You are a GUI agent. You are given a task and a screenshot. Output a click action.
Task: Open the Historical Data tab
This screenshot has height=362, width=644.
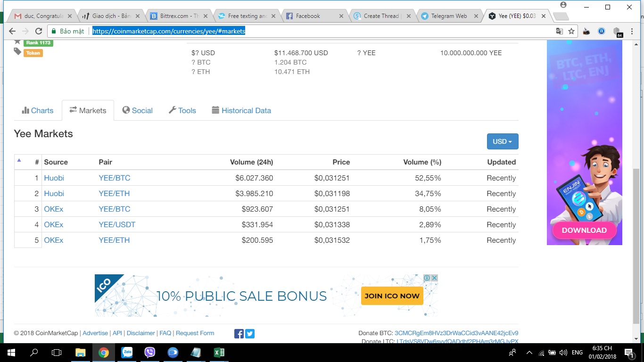[x=241, y=110]
